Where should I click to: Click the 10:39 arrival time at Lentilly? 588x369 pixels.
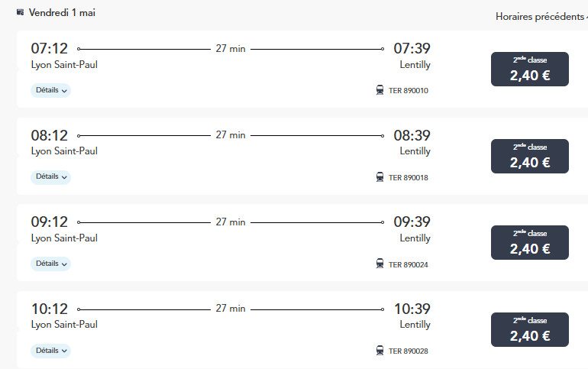tap(412, 309)
